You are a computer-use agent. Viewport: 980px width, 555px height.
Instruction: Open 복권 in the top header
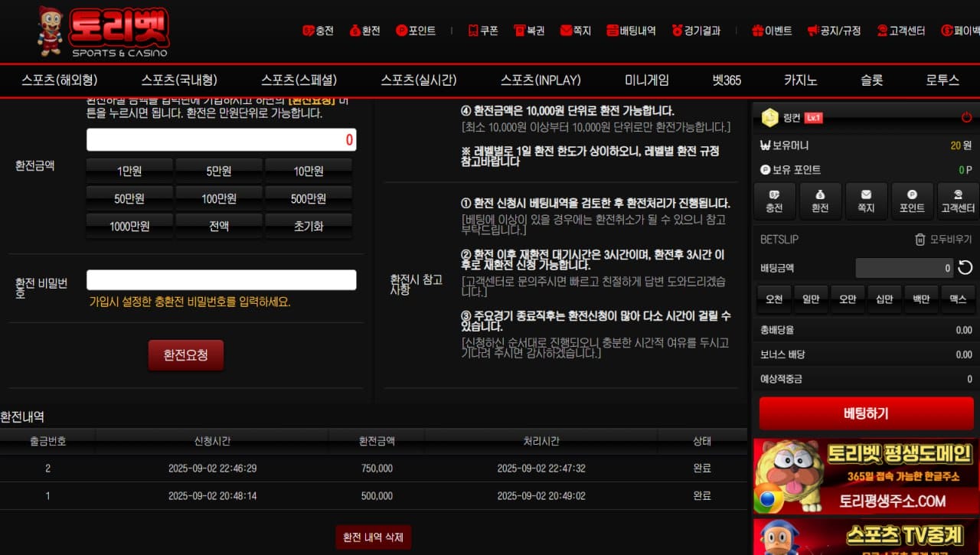529,31
